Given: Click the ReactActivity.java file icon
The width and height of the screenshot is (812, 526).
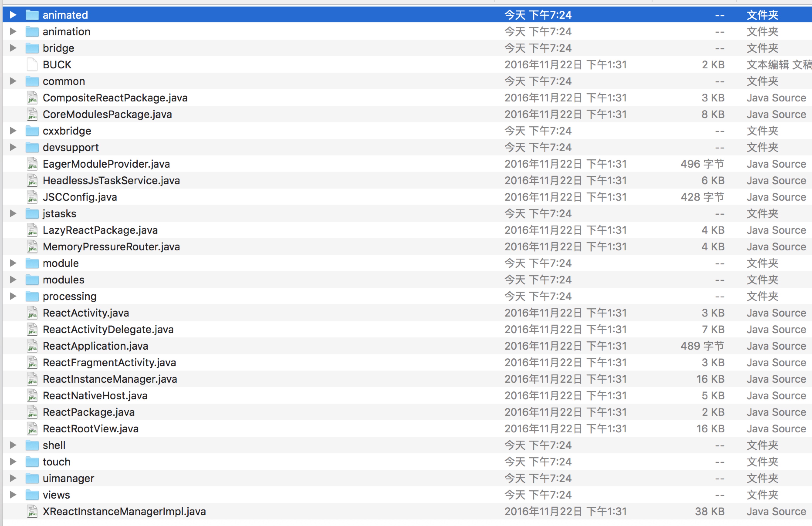Looking at the screenshot, I should coord(32,312).
